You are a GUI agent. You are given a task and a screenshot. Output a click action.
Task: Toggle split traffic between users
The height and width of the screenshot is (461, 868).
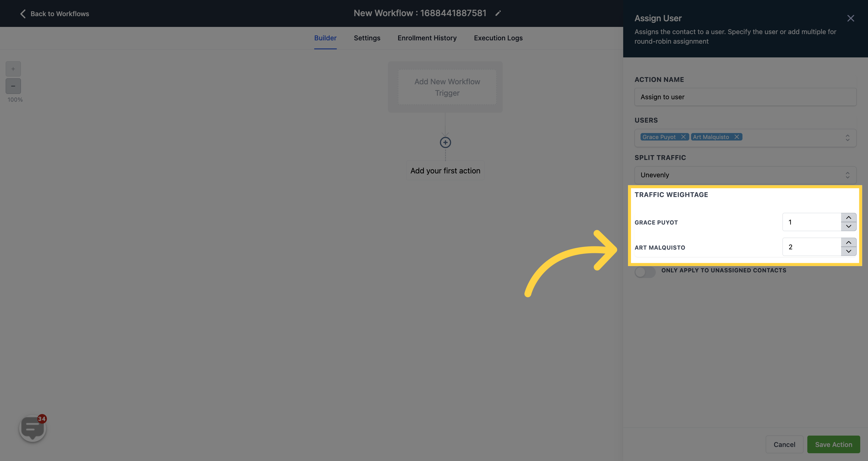tap(744, 175)
